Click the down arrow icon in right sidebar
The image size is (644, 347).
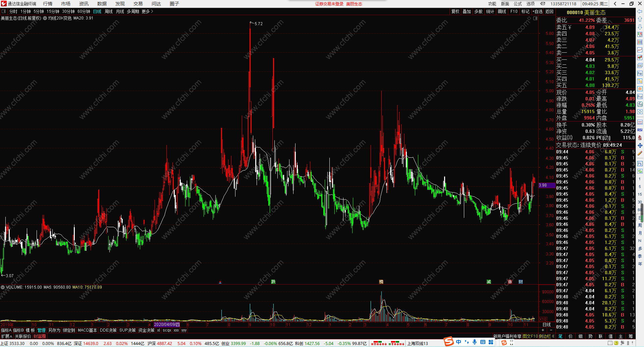click(x=640, y=27)
